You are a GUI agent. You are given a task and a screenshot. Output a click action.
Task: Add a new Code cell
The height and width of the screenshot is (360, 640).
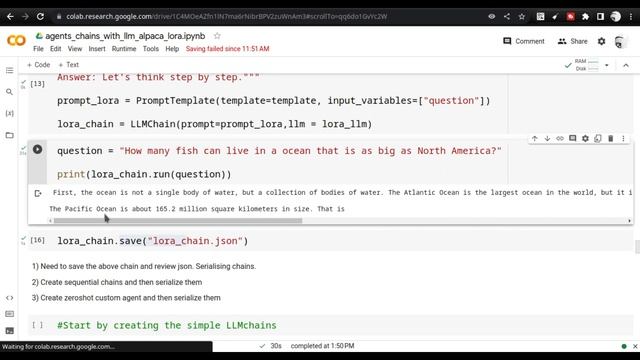tap(38, 64)
